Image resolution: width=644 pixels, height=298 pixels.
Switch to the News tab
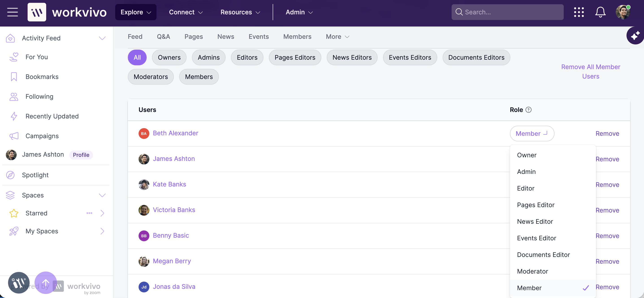226,37
